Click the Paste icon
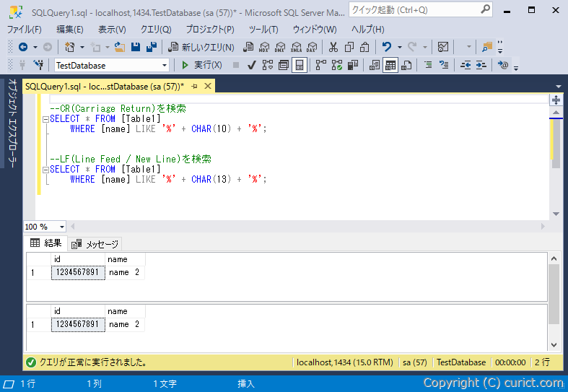 [x=364, y=47]
